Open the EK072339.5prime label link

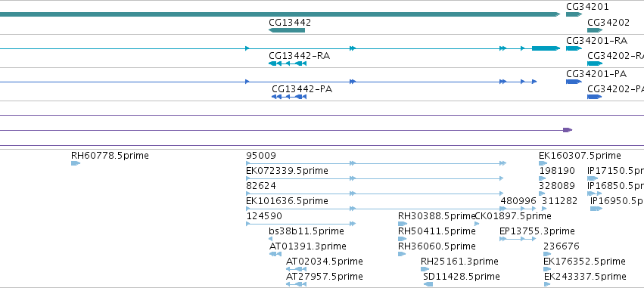pyautogui.click(x=287, y=171)
